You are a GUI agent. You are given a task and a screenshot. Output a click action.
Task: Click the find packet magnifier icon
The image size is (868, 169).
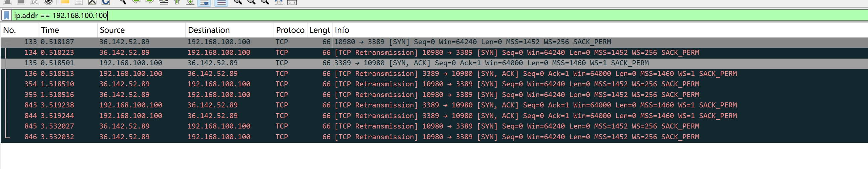point(123,2)
